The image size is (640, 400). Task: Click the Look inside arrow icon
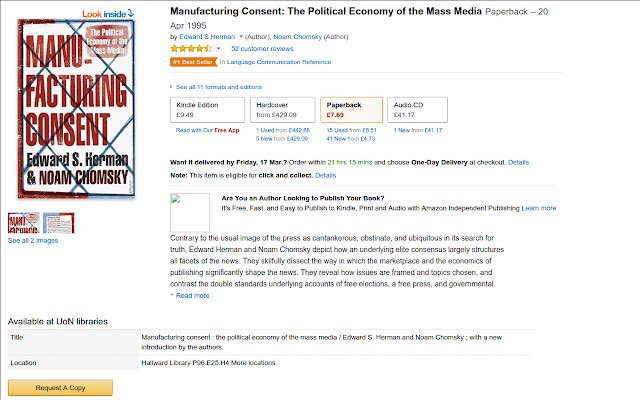point(131,13)
